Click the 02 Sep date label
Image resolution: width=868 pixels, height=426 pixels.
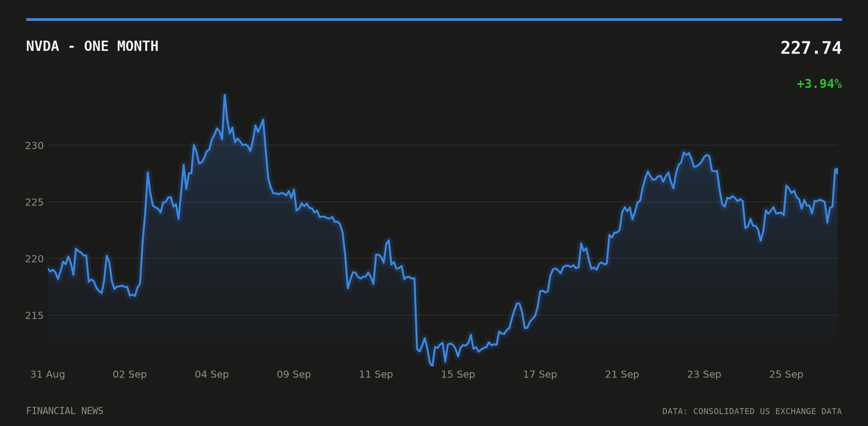pyautogui.click(x=130, y=374)
